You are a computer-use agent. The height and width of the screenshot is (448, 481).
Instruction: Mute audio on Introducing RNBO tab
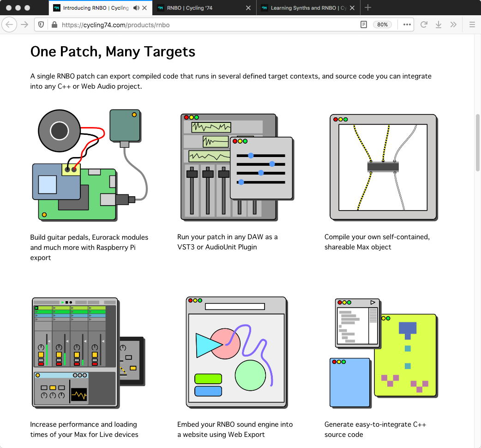[x=136, y=8]
